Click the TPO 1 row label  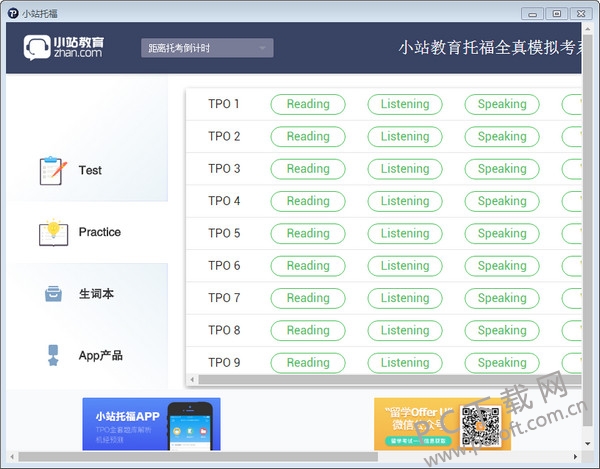224,104
